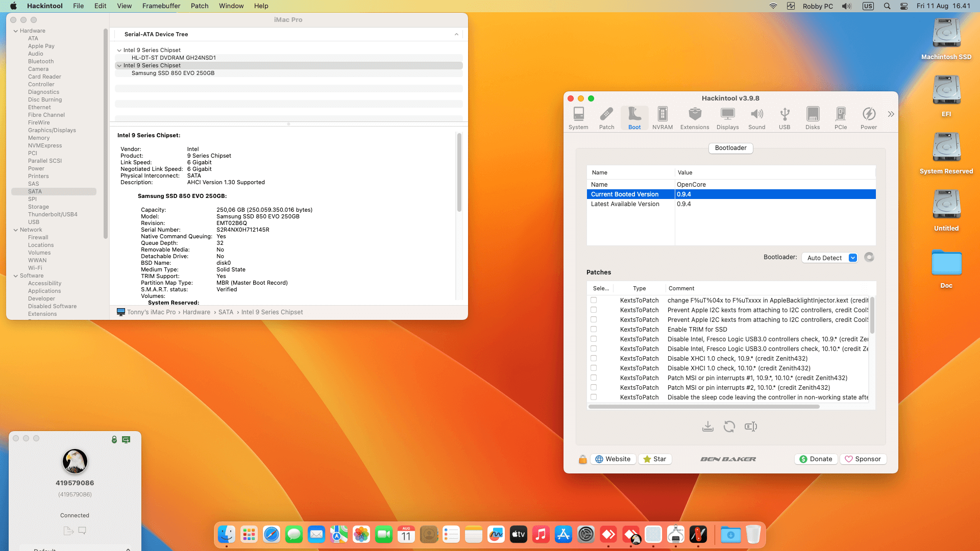Viewport: 980px width, 551px height.
Task: Check 'Disable the sleep code' patch box
Action: 594,397
